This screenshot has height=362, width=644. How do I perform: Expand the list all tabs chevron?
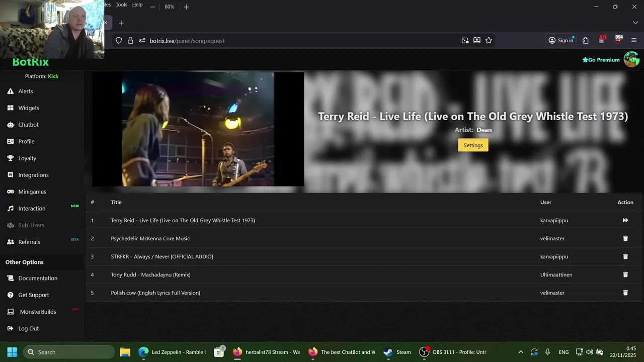click(x=635, y=23)
